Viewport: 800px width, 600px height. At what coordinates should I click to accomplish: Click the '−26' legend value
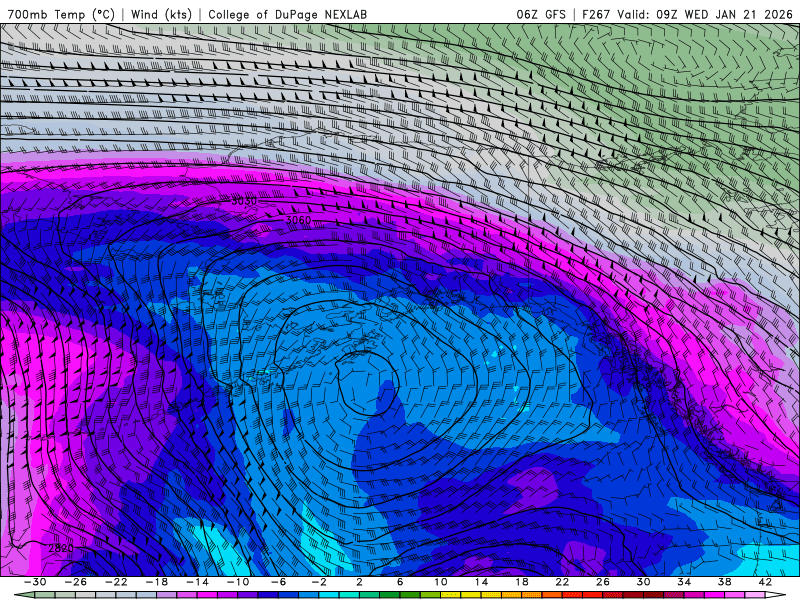(76, 582)
